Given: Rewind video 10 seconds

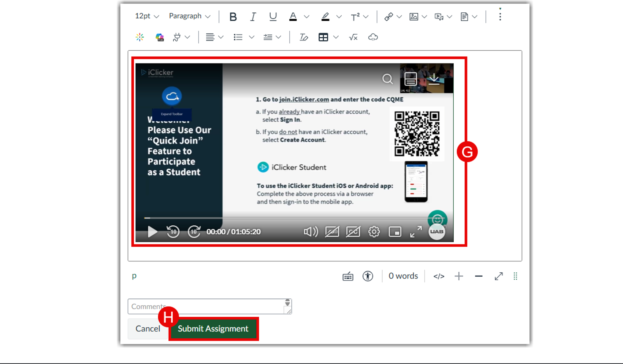Looking at the screenshot, I should 173,232.
